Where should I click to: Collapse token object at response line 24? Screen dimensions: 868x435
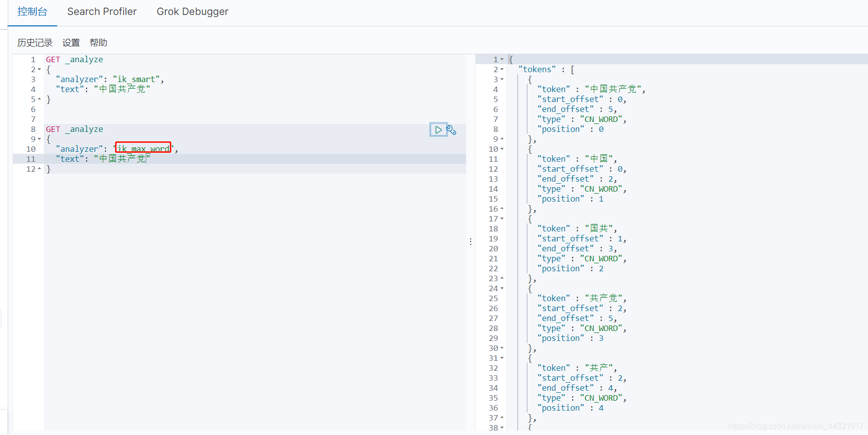502,289
